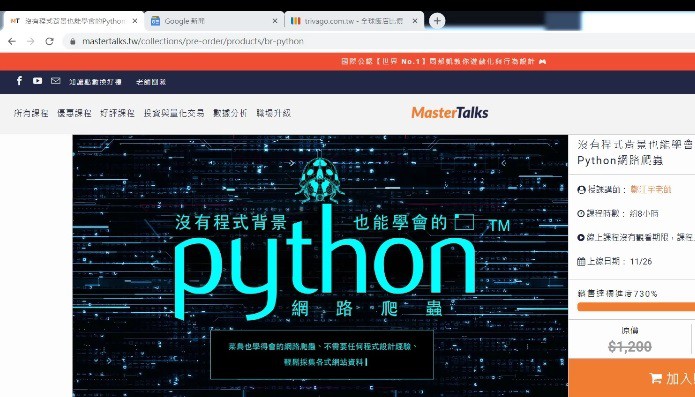Click the instructor person icon in course panel
This screenshot has width=695, height=397.
[582, 190]
